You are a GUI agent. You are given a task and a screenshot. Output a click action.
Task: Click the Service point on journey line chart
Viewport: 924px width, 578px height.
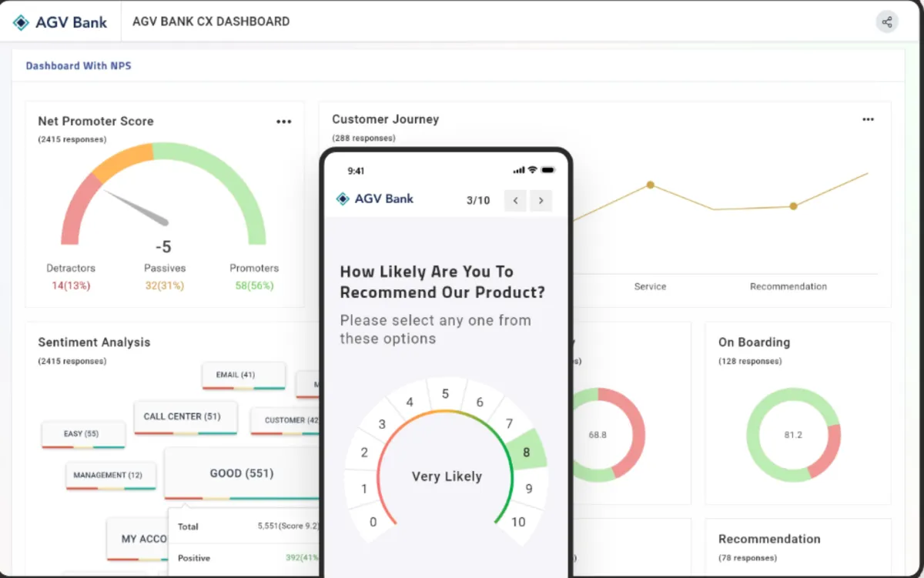click(x=650, y=185)
